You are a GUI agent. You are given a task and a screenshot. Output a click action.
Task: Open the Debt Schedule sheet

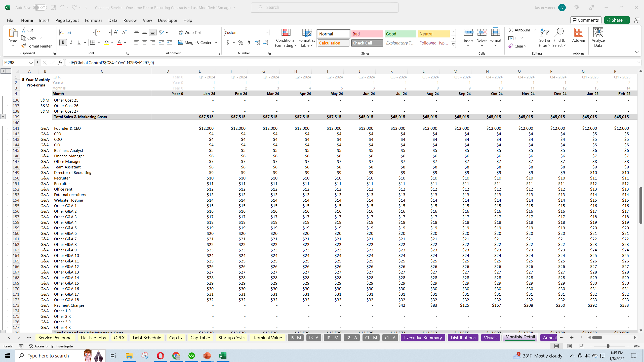(x=147, y=338)
